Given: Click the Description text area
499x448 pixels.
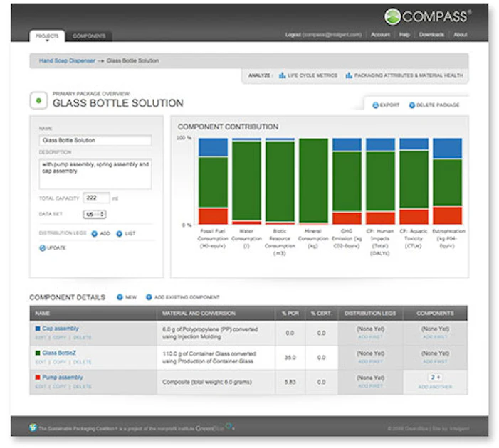Looking at the screenshot, I should pos(95,174).
